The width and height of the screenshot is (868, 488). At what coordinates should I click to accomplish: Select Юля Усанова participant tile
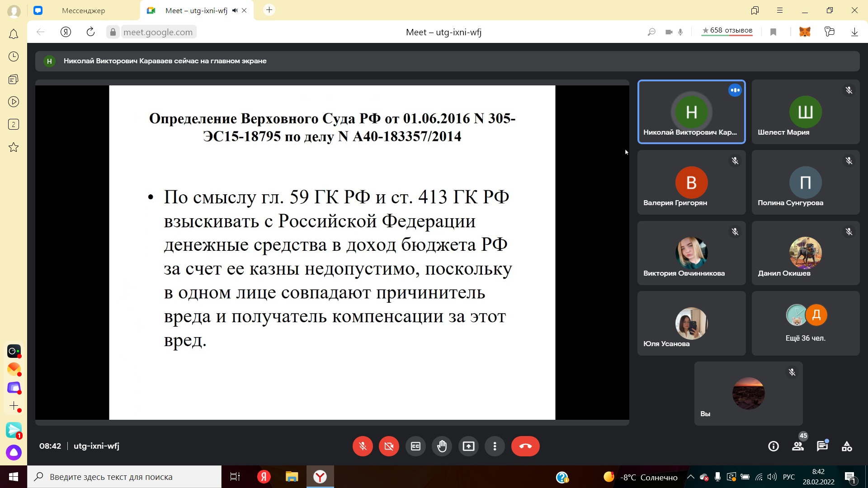pos(691,324)
